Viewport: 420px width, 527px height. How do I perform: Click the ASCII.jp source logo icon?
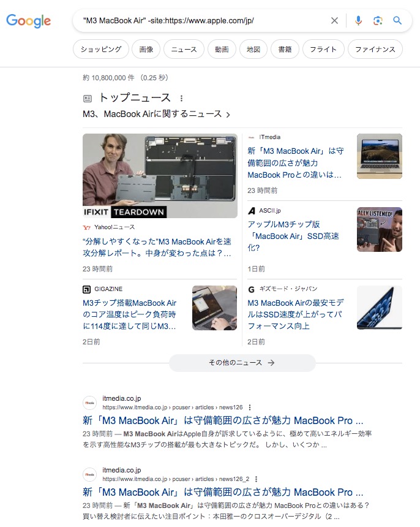[x=252, y=211]
